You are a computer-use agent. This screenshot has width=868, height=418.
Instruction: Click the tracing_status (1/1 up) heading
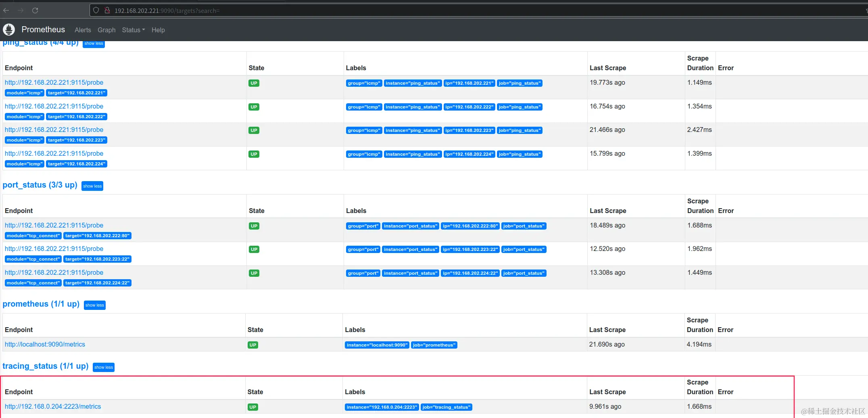(46, 366)
